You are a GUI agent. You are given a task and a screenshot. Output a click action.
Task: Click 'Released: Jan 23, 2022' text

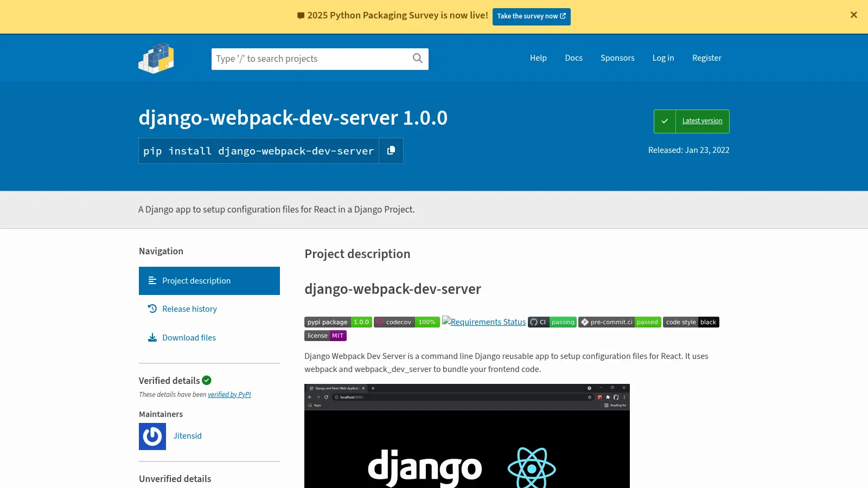click(689, 150)
